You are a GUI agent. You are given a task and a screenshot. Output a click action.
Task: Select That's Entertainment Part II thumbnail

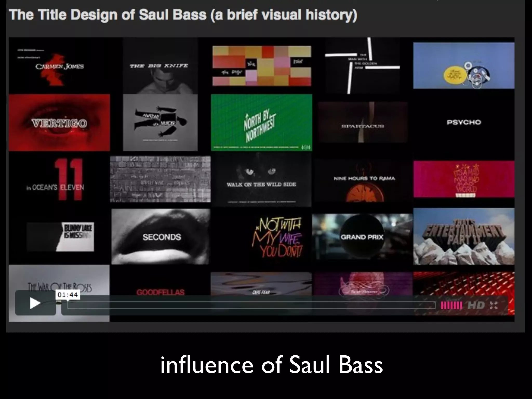pyautogui.click(x=464, y=237)
